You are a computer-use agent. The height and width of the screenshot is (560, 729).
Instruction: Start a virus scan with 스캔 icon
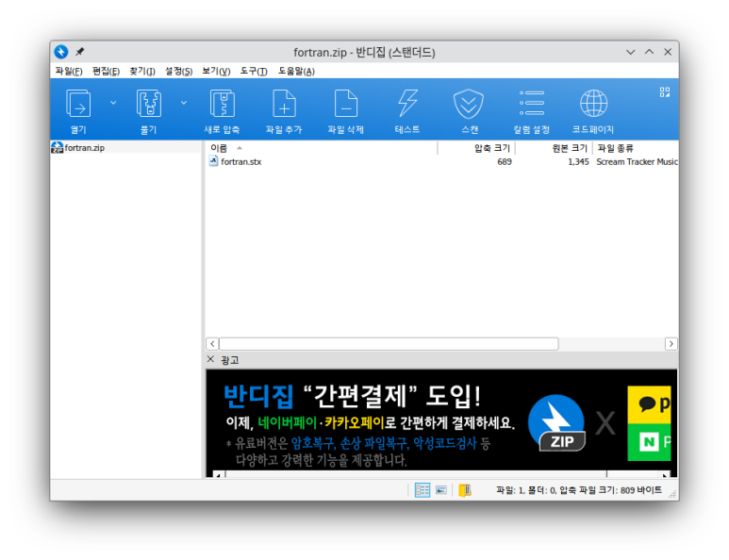pos(469,110)
